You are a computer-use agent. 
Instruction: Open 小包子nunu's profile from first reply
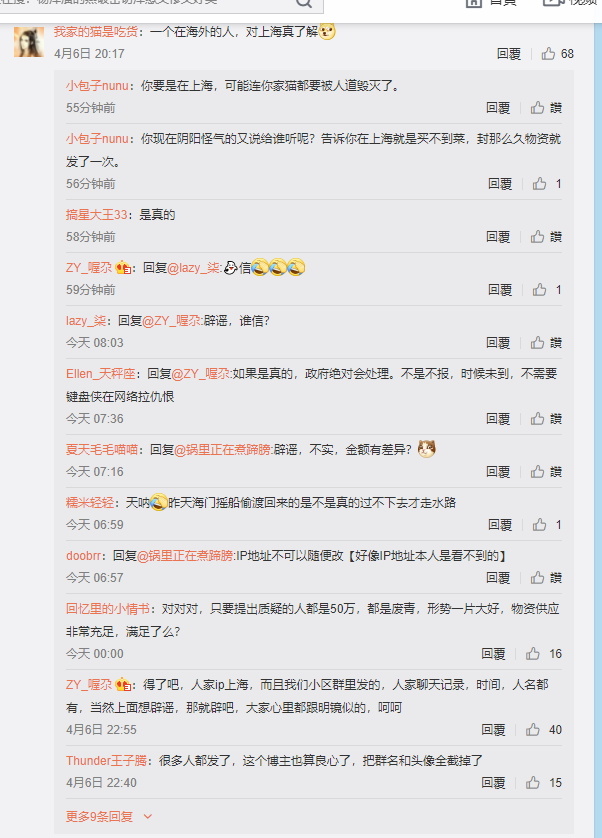click(x=97, y=86)
